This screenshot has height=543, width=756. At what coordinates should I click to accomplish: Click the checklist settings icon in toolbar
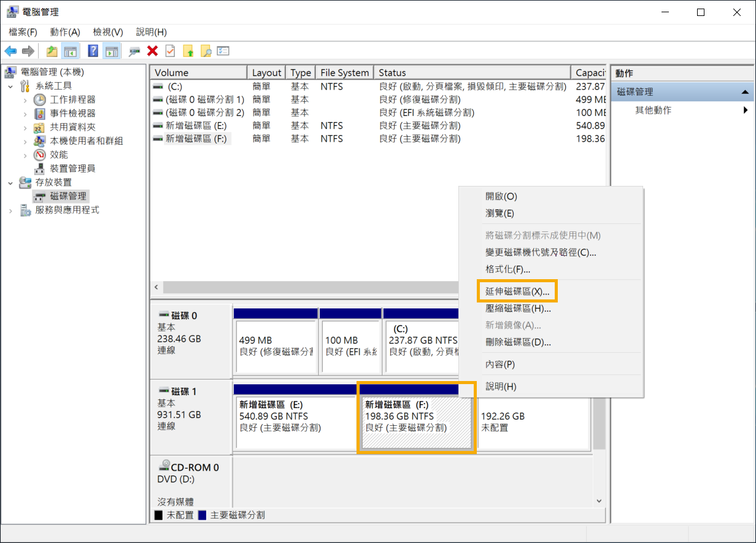[223, 52]
